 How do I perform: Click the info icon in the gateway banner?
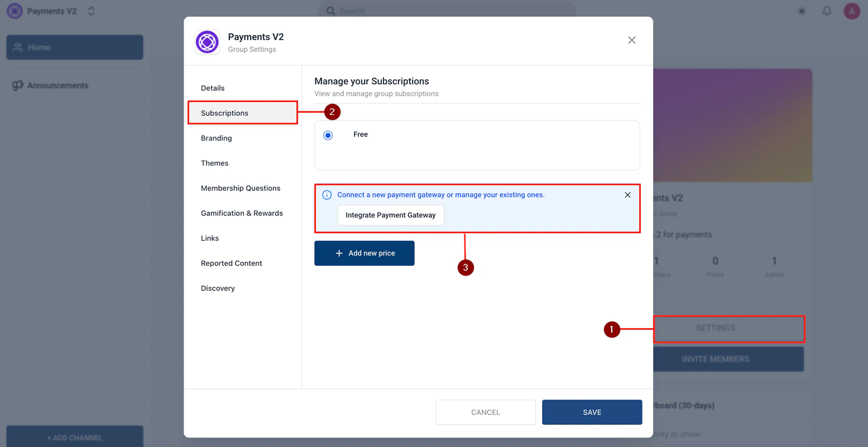(x=327, y=194)
